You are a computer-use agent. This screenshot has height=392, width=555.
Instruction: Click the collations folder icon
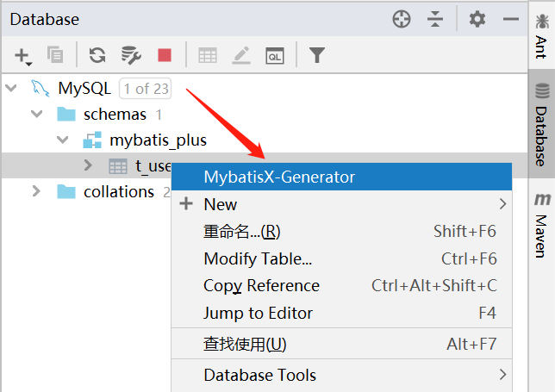(66, 192)
